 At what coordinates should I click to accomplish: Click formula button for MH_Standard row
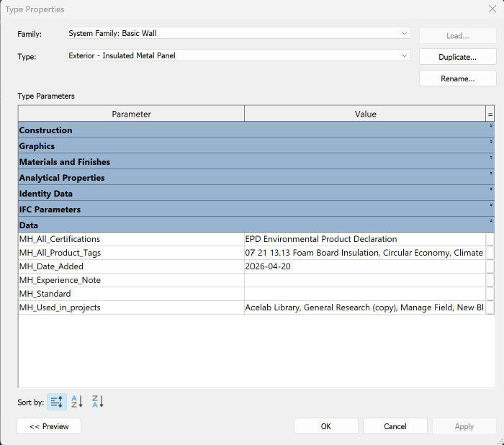pos(490,294)
